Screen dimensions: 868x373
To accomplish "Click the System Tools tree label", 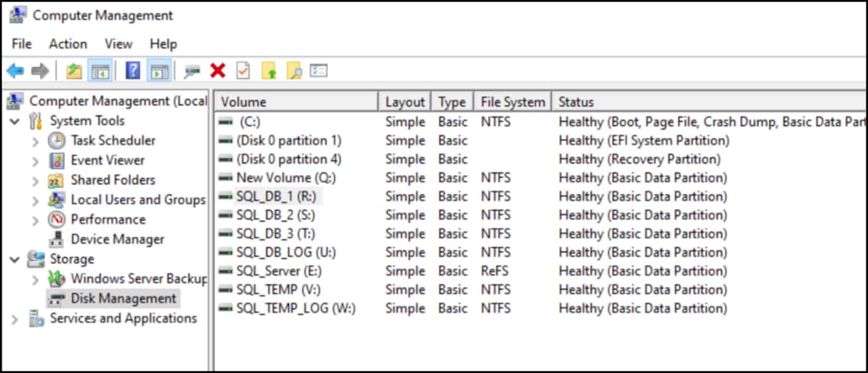I will (87, 121).
